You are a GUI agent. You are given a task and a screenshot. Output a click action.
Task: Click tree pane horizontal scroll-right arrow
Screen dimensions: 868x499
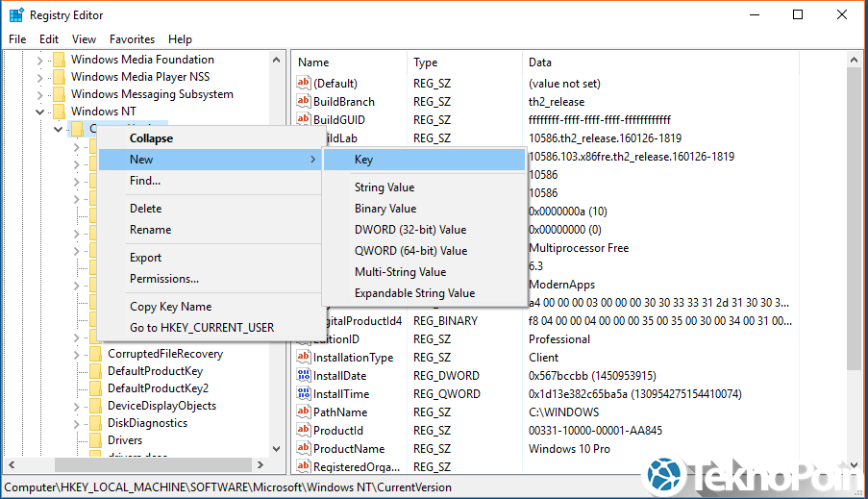(x=260, y=465)
